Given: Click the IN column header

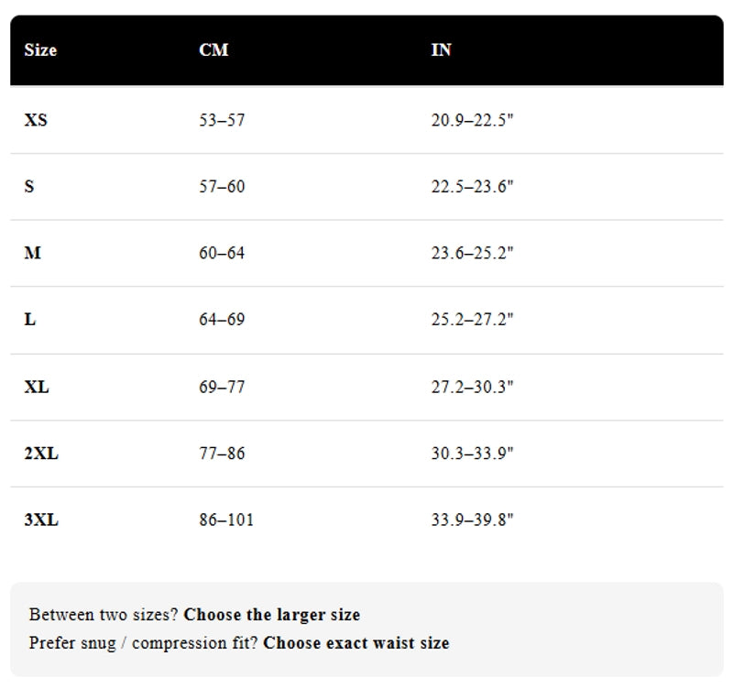Looking at the screenshot, I should click(441, 50).
